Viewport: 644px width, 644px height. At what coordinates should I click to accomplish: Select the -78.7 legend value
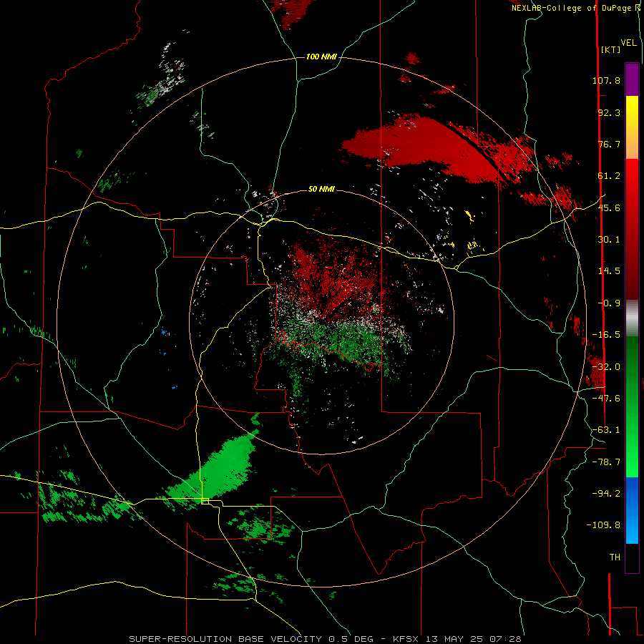tap(606, 462)
